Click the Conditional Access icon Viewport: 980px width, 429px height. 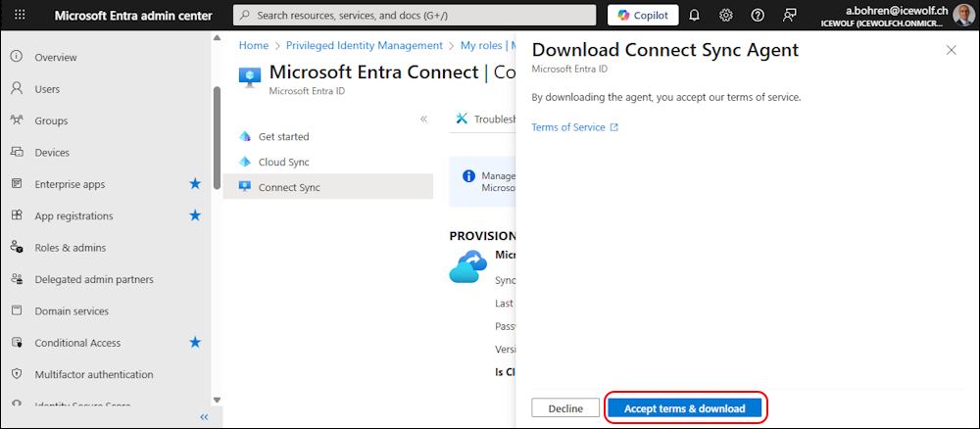[17, 342]
